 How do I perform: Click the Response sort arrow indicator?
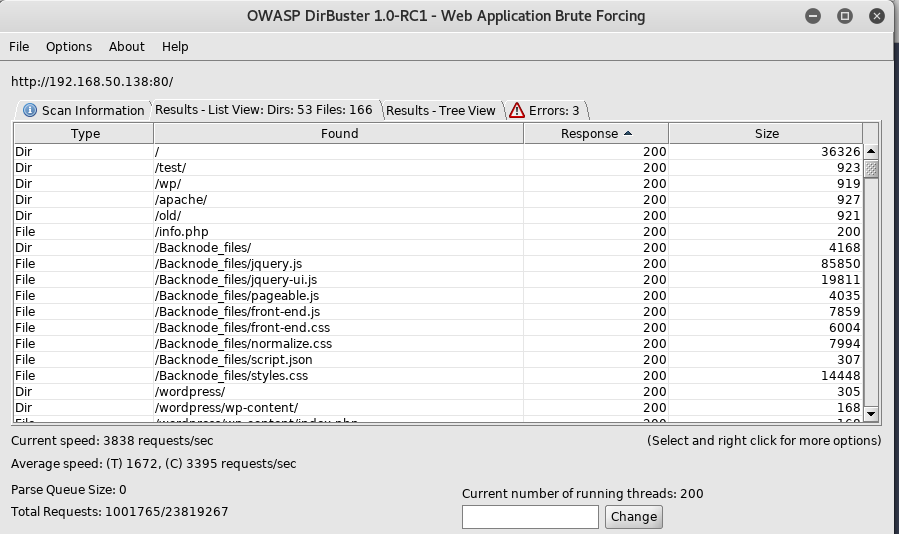pos(628,133)
